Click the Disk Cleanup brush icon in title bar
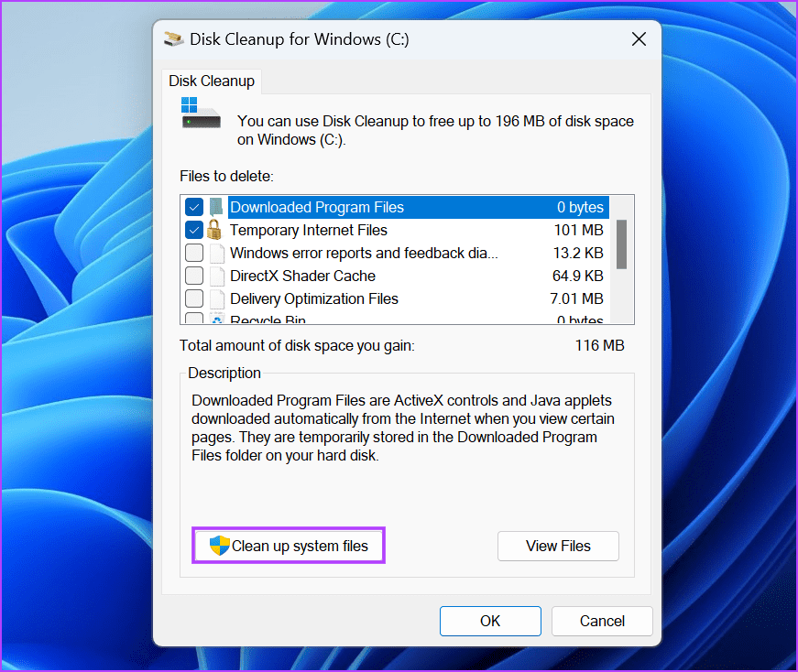 click(173, 38)
